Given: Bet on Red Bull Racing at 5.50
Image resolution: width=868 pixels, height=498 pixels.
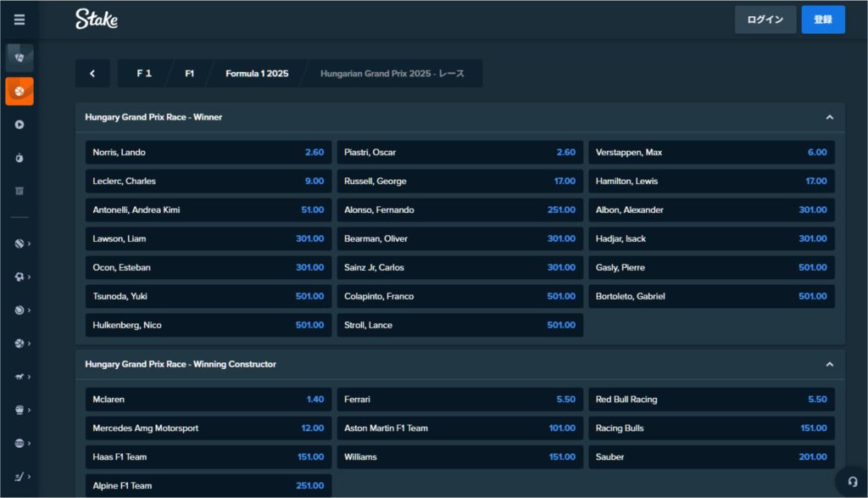Looking at the screenshot, I should click(x=711, y=400).
